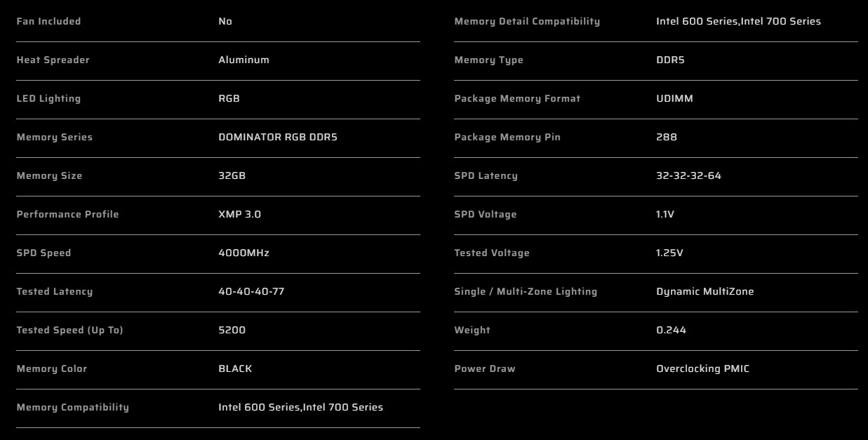The width and height of the screenshot is (868, 440).
Task: Click the UDIMM package format value
Action: point(674,98)
